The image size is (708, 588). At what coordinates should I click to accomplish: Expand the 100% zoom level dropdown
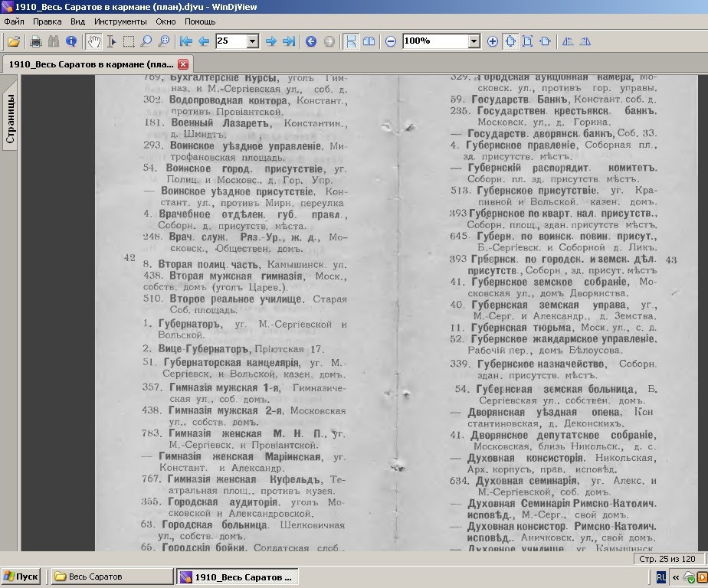click(474, 41)
